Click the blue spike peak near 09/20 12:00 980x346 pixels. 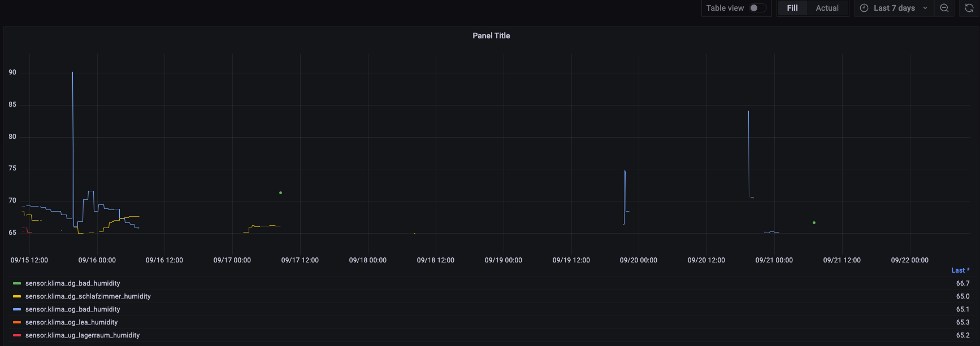(748, 112)
